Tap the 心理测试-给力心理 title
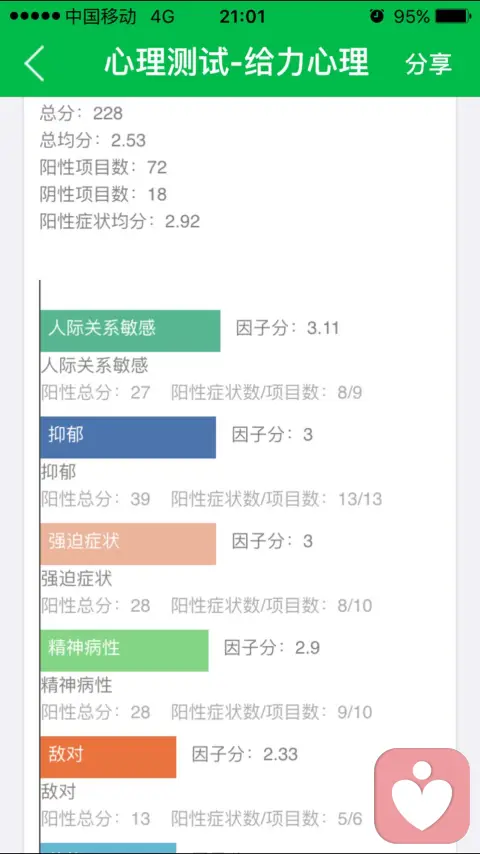480x854 pixels. pos(237,62)
